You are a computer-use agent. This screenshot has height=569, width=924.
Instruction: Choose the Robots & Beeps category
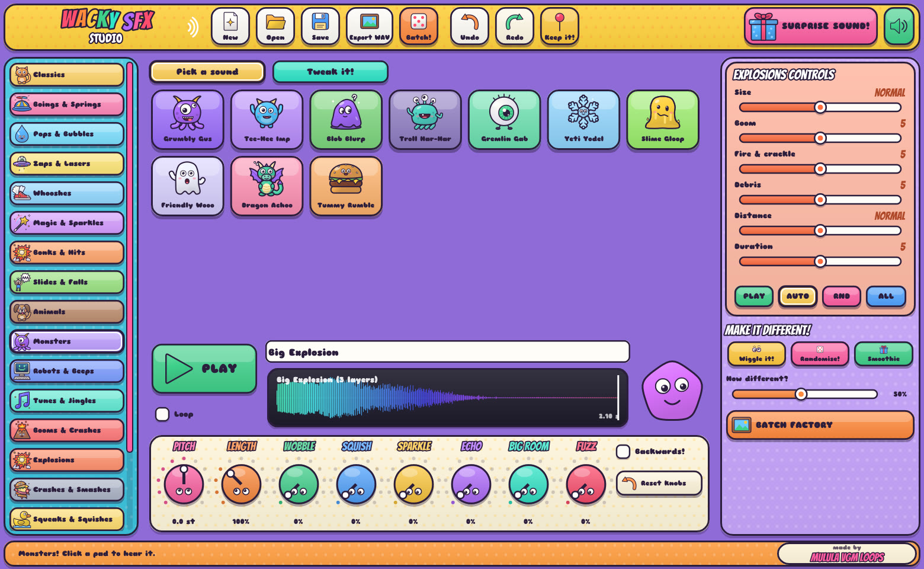pos(67,371)
